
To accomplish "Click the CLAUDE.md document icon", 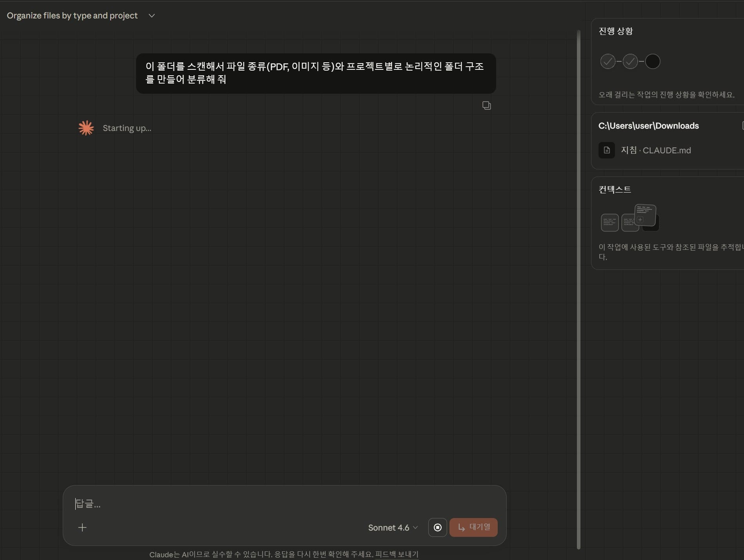I will click(x=606, y=150).
